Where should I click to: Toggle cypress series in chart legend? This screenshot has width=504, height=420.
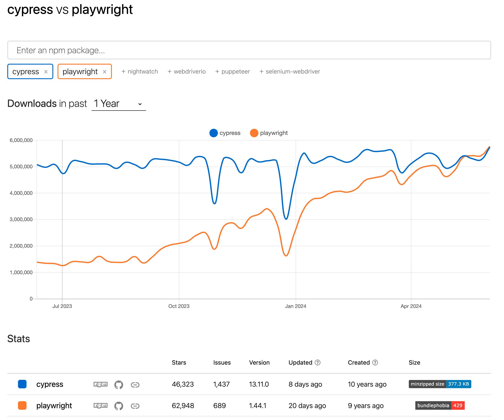225,133
